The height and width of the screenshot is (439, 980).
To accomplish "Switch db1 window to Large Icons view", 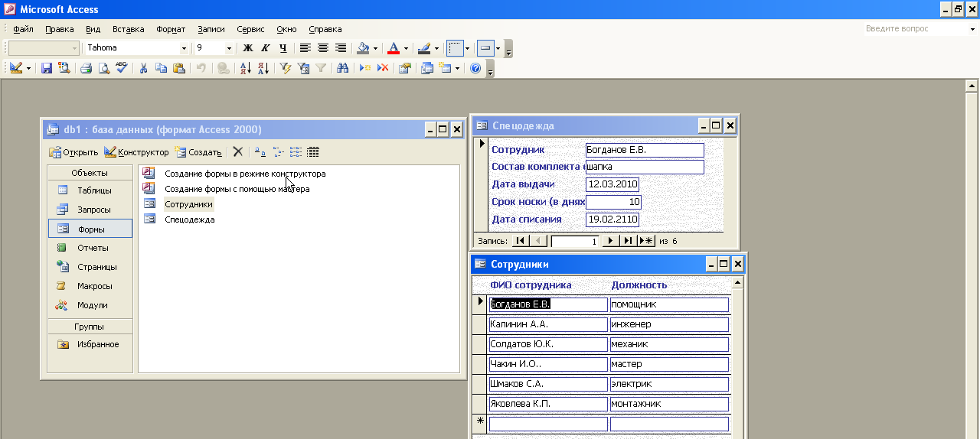I will point(260,151).
